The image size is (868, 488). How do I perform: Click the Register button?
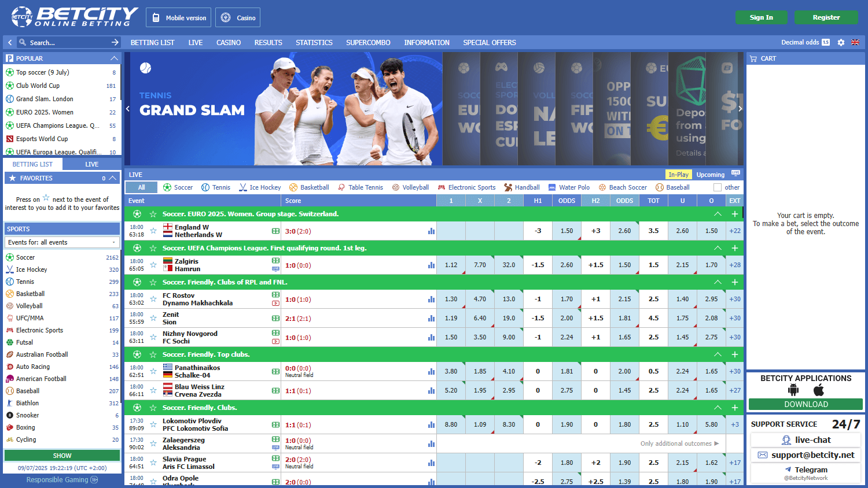826,17
